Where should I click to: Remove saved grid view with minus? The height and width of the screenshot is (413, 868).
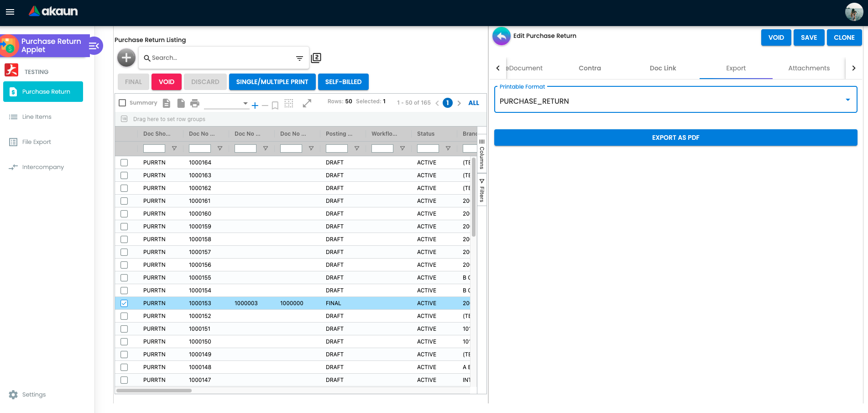(265, 106)
